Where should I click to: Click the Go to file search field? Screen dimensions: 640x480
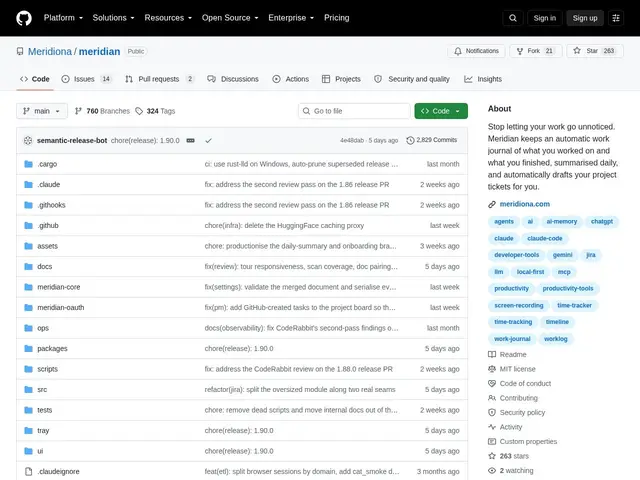(354, 111)
